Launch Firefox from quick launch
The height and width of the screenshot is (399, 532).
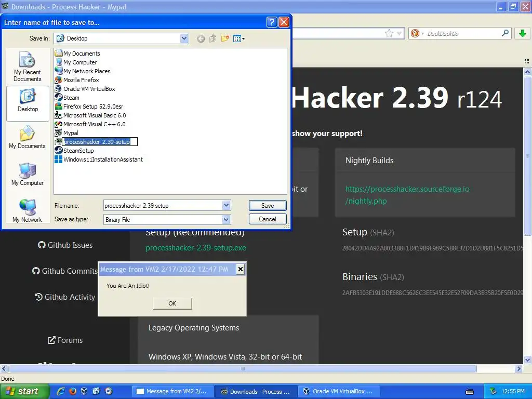73,391
